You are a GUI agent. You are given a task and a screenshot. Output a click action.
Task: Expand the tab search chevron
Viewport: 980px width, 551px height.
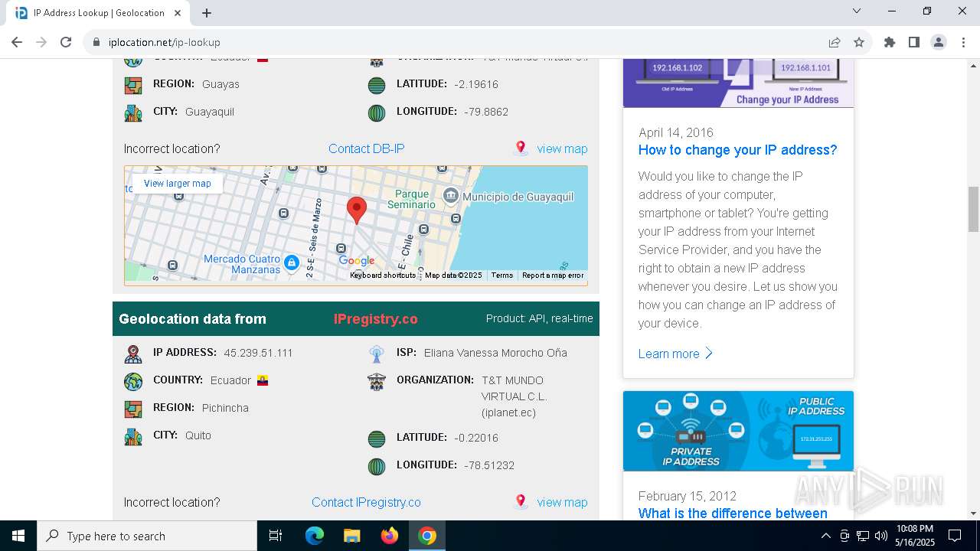click(x=857, y=11)
